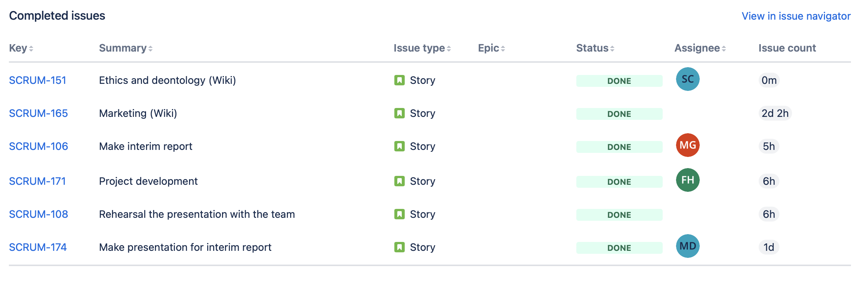868x282 pixels.
Task: Sort issues by Key column
Action: coord(21,48)
